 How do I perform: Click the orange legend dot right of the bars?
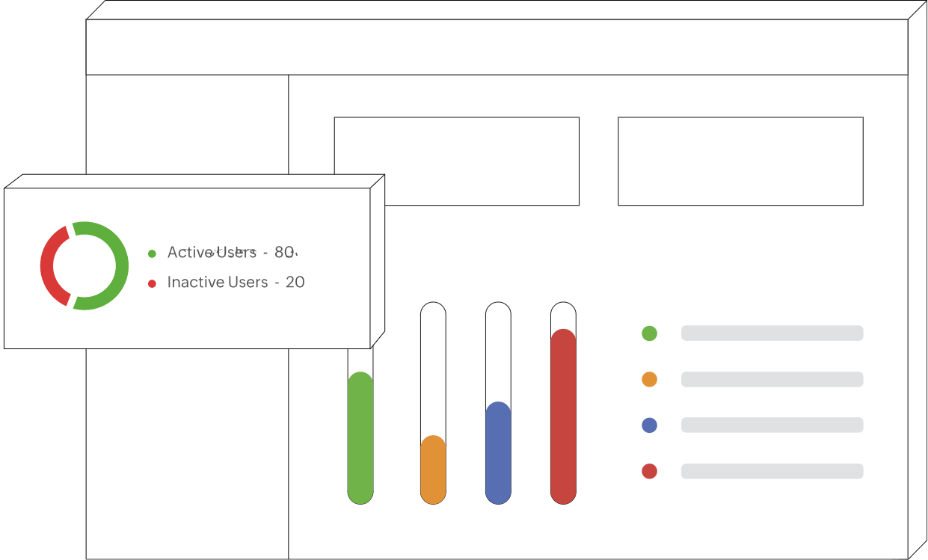point(649,379)
